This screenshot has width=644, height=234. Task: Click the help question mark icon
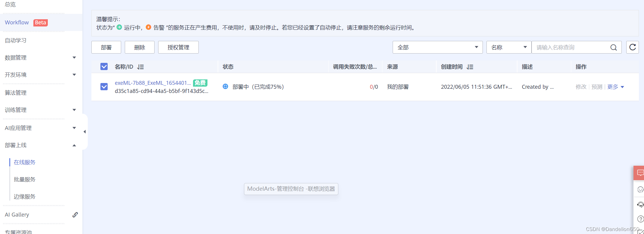(640, 219)
